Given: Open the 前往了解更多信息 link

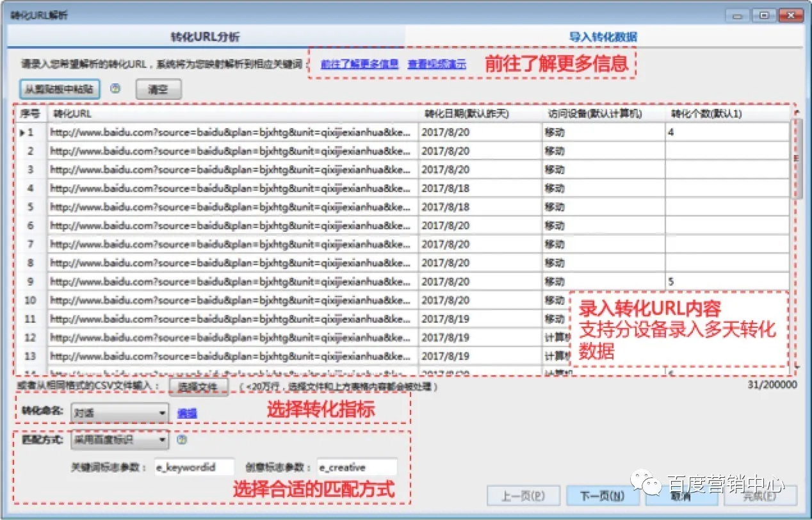Looking at the screenshot, I should pyautogui.click(x=359, y=64).
